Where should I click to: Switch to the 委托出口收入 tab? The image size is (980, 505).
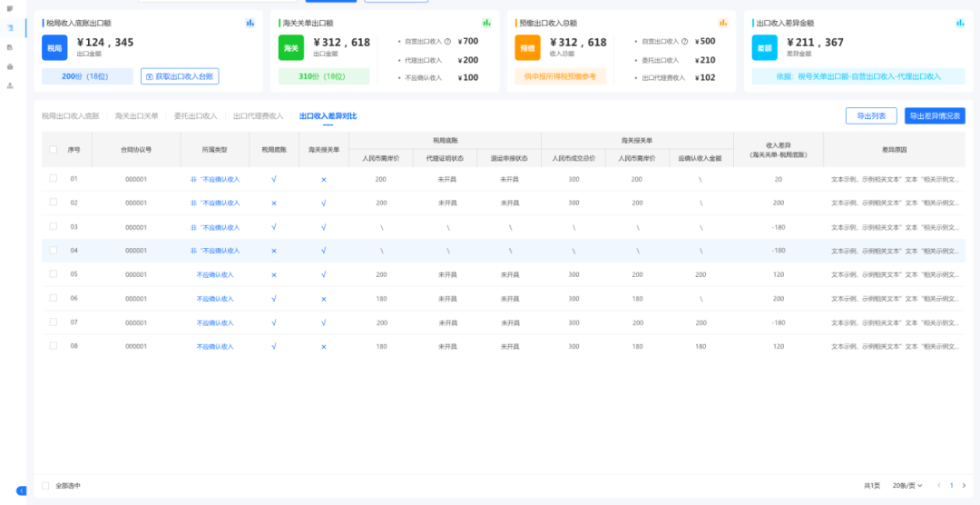pos(195,116)
